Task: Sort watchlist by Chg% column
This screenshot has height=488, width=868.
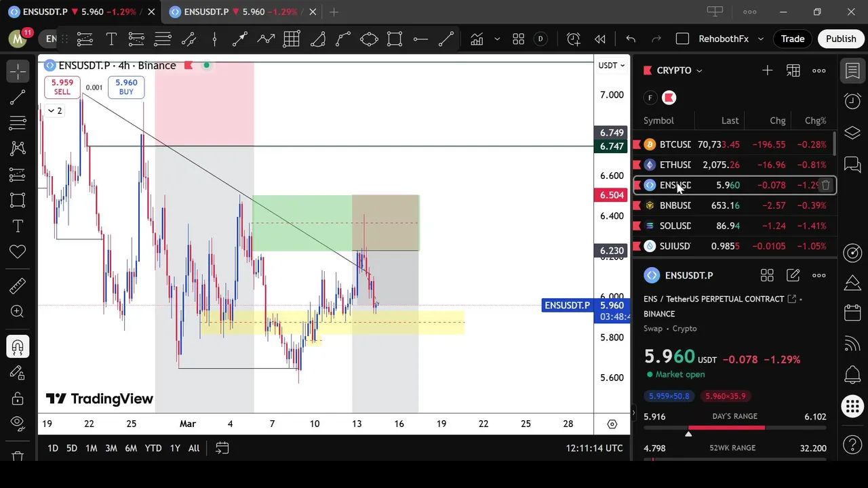Action: pos(814,121)
